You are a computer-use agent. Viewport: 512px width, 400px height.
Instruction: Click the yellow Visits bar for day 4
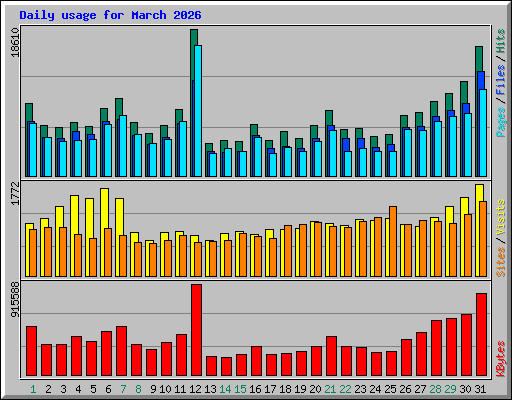(x=74, y=236)
